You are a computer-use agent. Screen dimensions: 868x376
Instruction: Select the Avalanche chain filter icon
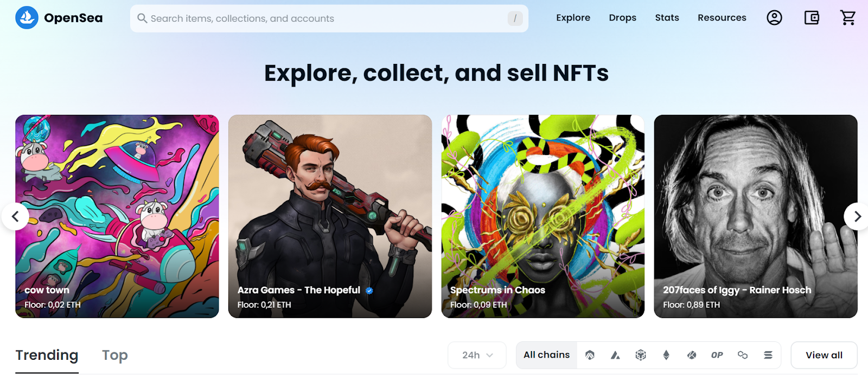pyautogui.click(x=615, y=355)
